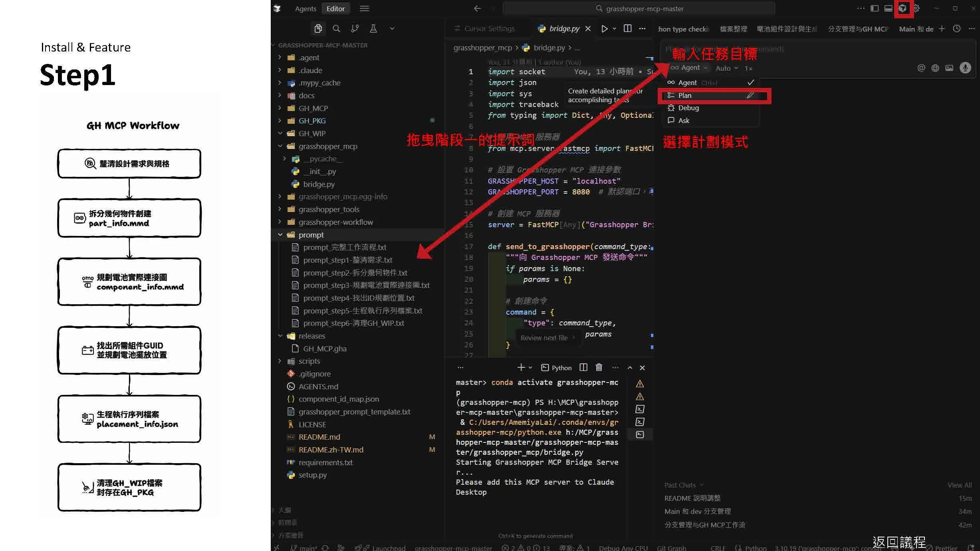
Task: Open the Source Control branch icon
Action: pos(355,28)
